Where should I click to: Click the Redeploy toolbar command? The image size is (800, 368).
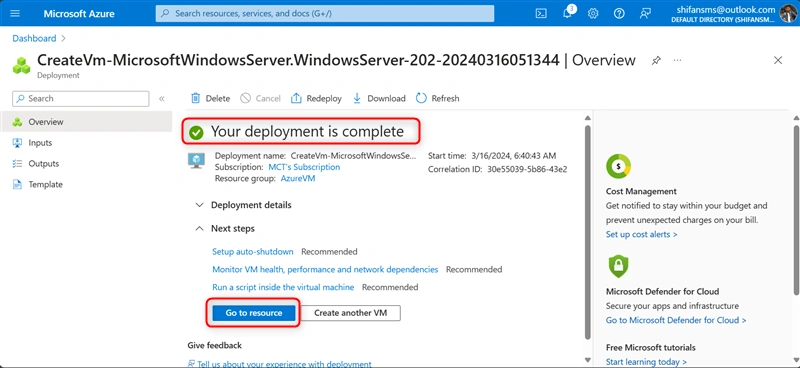316,99
